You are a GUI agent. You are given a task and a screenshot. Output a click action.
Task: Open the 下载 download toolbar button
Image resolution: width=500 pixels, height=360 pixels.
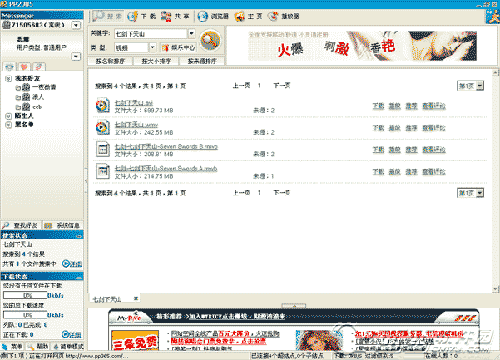142,16
